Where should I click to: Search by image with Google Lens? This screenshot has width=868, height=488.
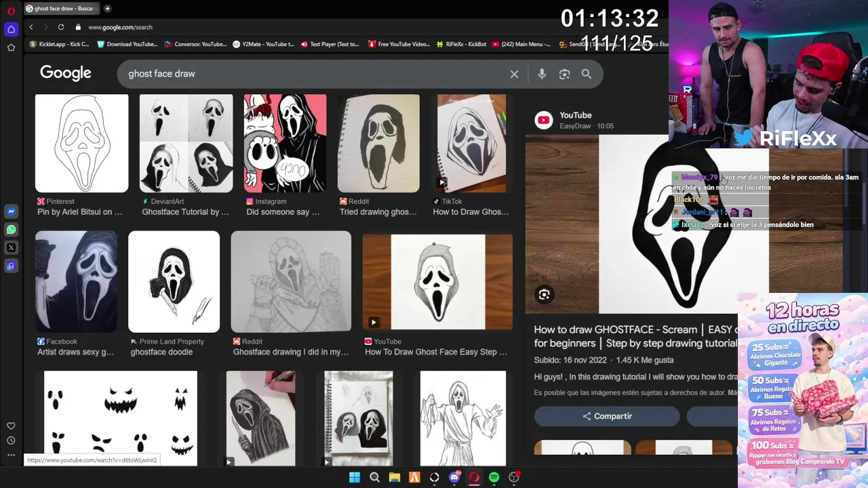(564, 74)
